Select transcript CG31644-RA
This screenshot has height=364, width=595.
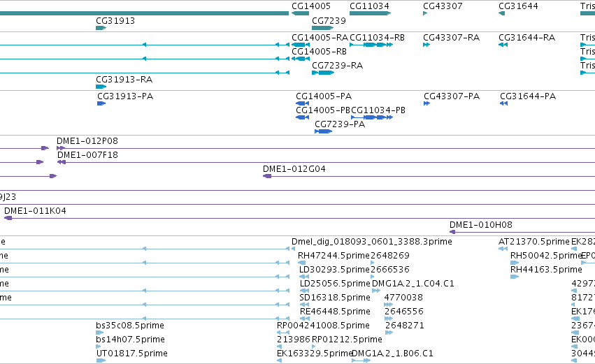503,45
